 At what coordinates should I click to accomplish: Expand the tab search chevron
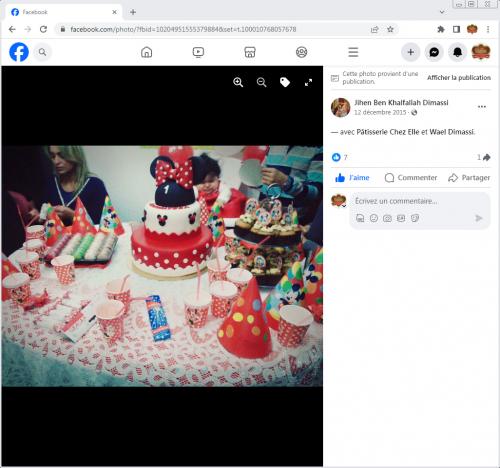point(442,12)
